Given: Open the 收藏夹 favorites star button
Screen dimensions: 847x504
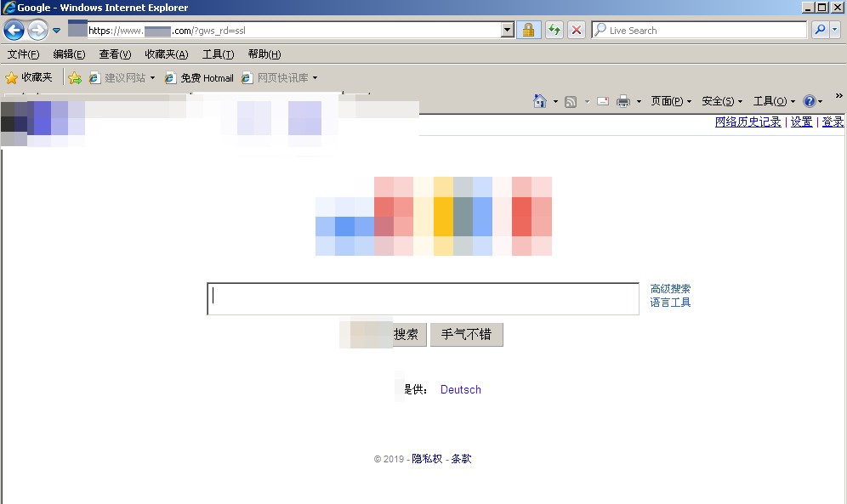Looking at the screenshot, I should coord(29,77).
